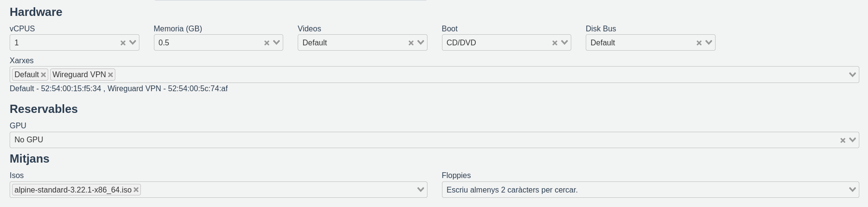Clear the Disk Bus selection
This screenshot has height=207, width=868.
pyautogui.click(x=699, y=43)
